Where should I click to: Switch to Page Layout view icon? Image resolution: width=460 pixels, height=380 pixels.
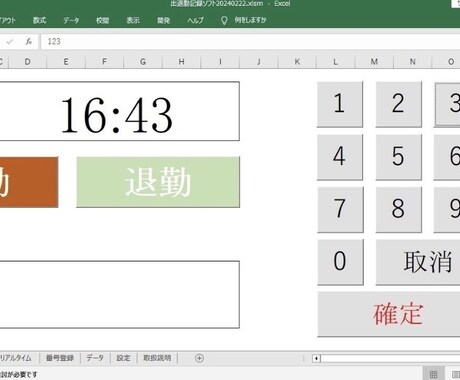(455, 374)
